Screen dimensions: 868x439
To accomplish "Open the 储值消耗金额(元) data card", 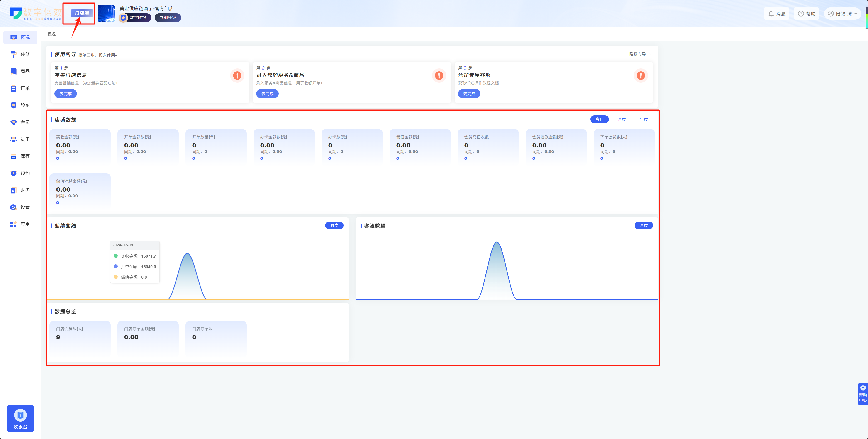I will tap(80, 192).
